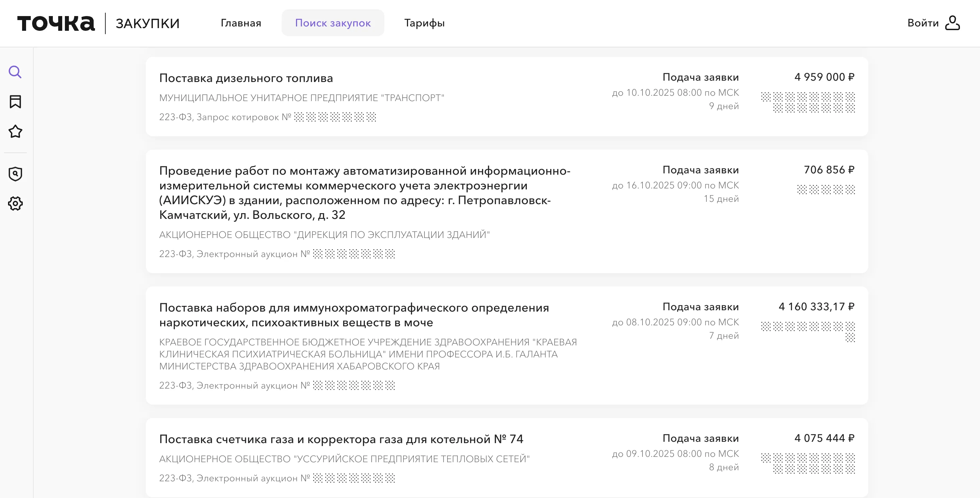Select the Поиск закупок tab
The image size is (980, 498).
click(x=332, y=23)
